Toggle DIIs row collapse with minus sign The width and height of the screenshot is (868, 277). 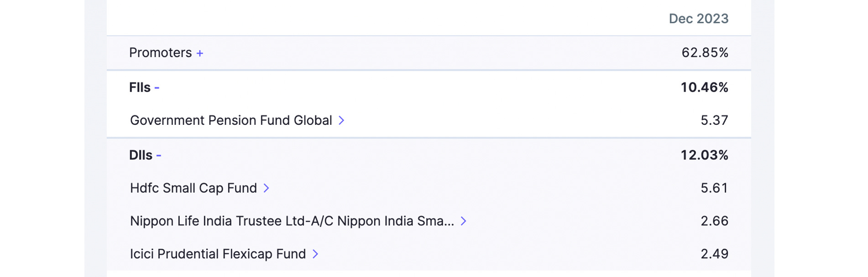pyautogui.click(x=160, y=155)
